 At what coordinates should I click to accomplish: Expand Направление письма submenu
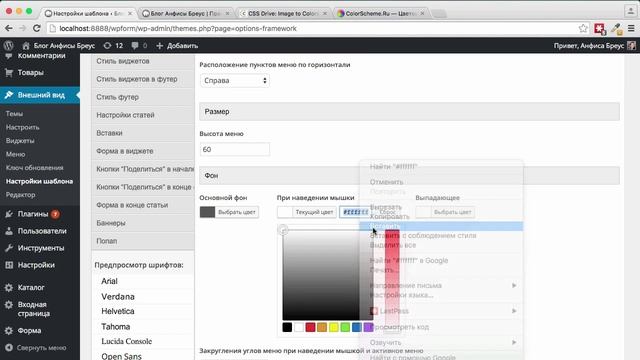(x=441, y=285)
